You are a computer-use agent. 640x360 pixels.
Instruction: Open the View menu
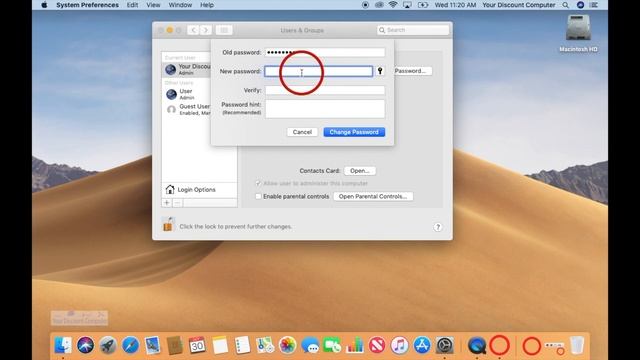[x=153, y=5]
